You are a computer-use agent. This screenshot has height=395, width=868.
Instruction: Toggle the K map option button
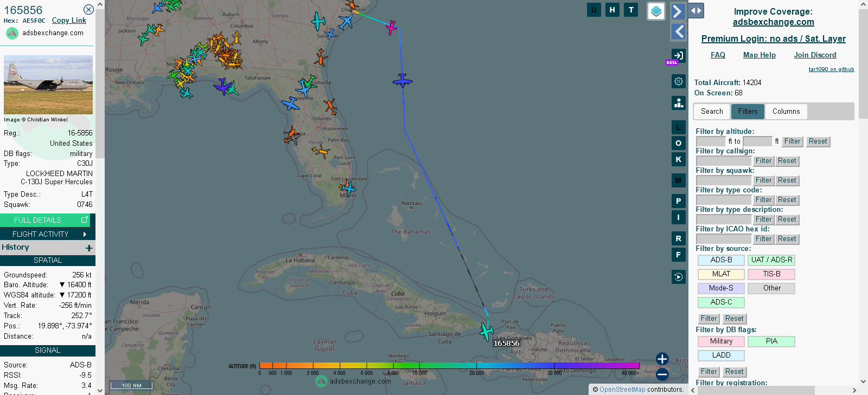click(679, 159)
